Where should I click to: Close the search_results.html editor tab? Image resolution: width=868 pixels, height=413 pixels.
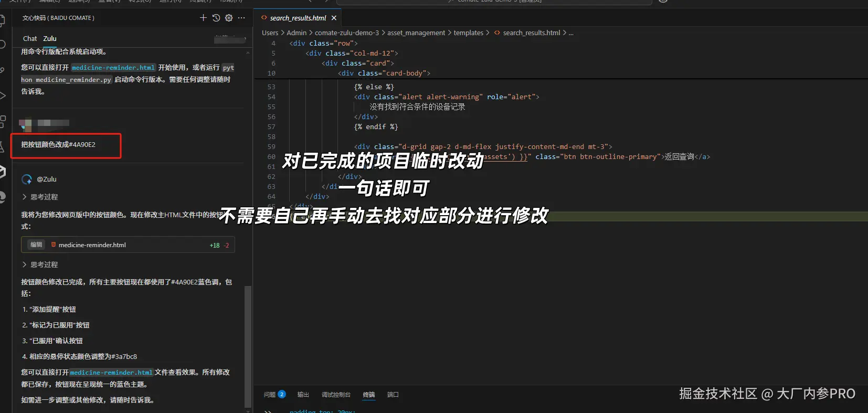pyautogui.click(x=334, y=18)
